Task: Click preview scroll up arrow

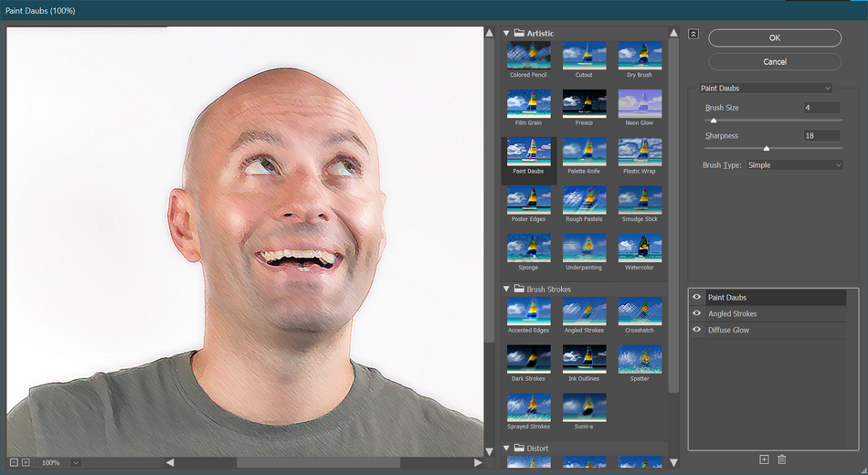Action: [490, 33]
